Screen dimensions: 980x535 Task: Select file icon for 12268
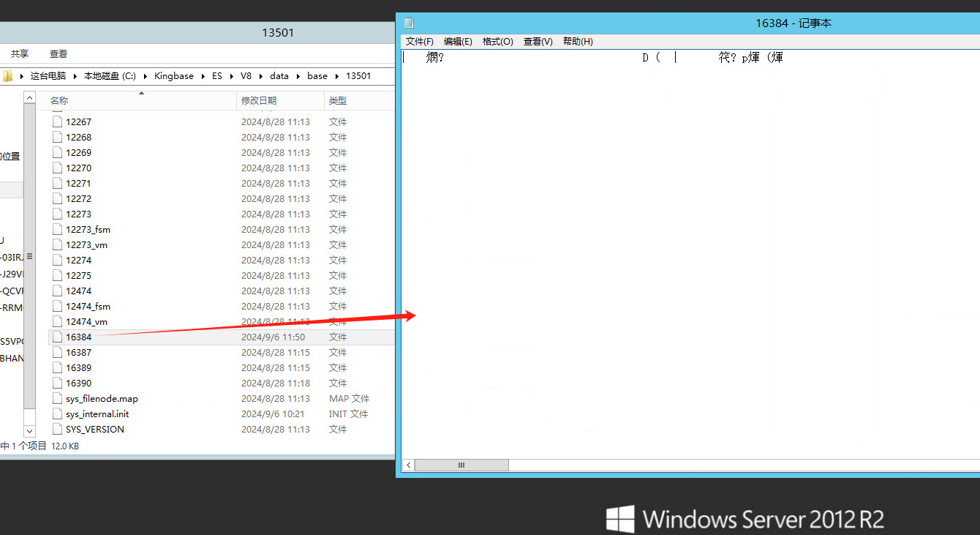[x=57, y=137]
